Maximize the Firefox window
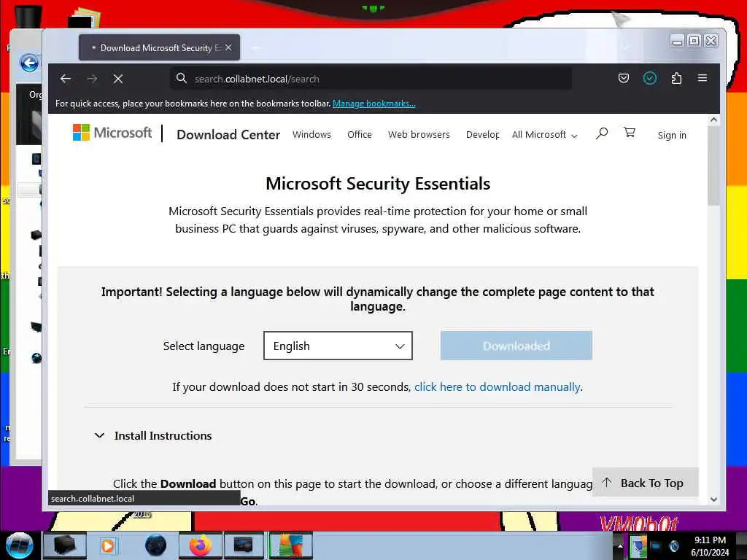Viewport: 747px width, 560px height. pyautogui.click(x=694, y=41)
